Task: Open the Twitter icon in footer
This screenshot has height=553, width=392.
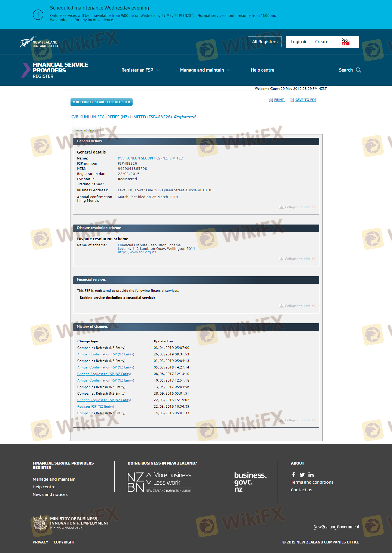Action: (302, 475)
